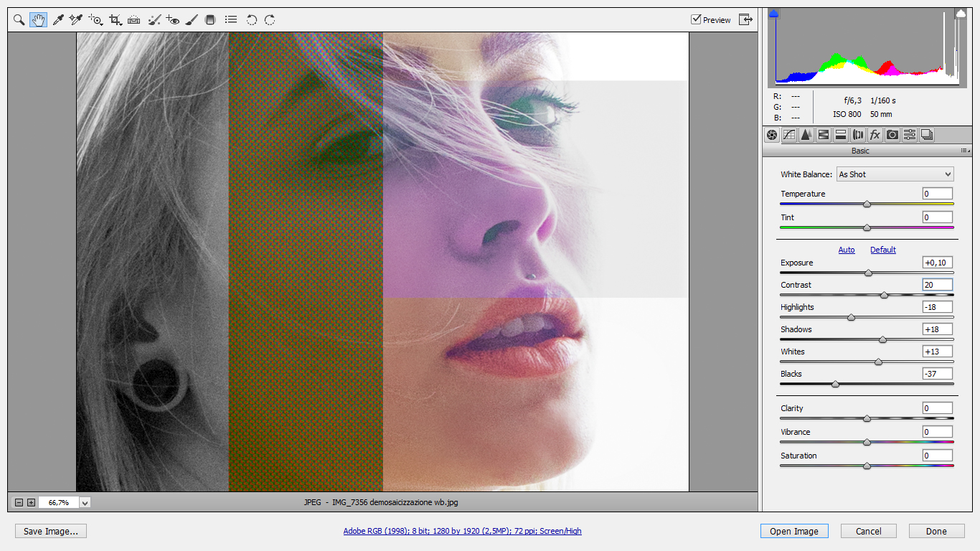
Task: Rotate image 90° counter-clockwise
Action: 252,20
